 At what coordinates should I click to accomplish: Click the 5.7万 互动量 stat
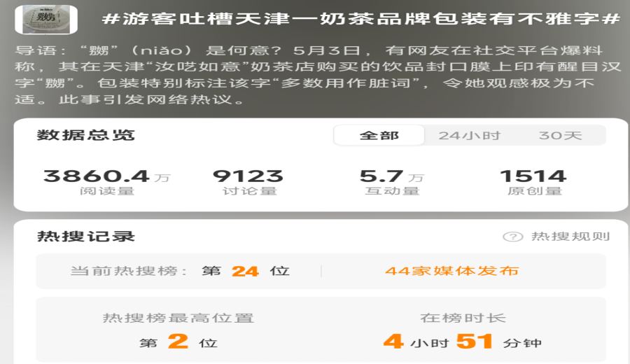click(392, 181)
